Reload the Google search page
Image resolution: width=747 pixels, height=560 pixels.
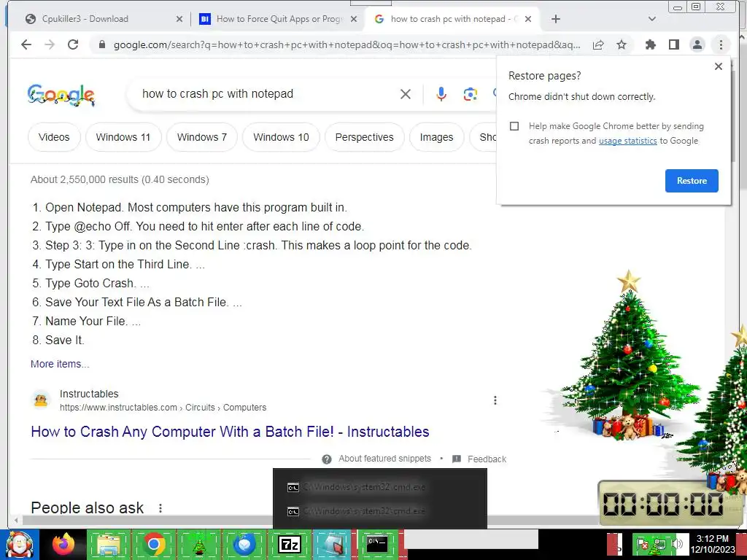point(73,44)
